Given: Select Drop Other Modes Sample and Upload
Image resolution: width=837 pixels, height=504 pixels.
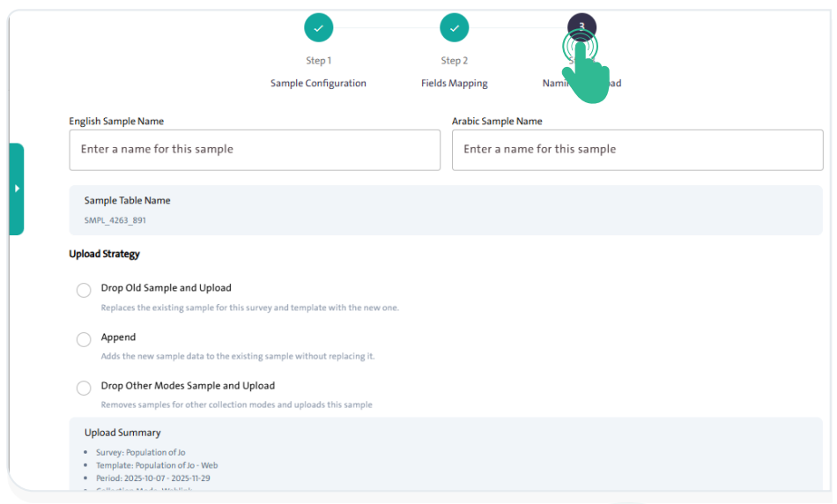Looking at the screenshot, I should (84, 388).
